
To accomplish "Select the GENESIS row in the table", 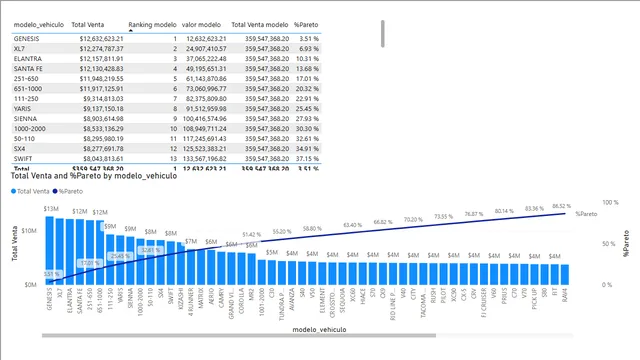I will [x=166, y=39].
